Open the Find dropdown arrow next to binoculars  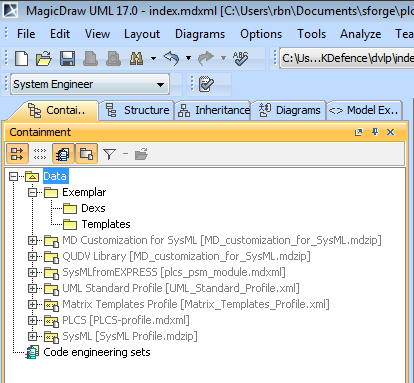point(153,58)
